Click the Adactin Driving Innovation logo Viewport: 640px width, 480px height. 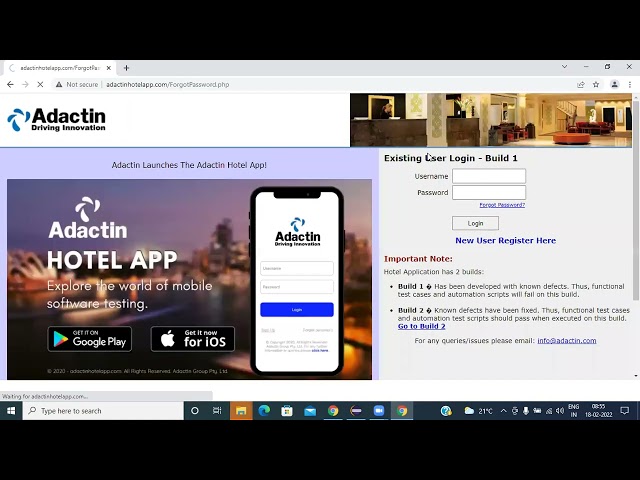point(56,119)
